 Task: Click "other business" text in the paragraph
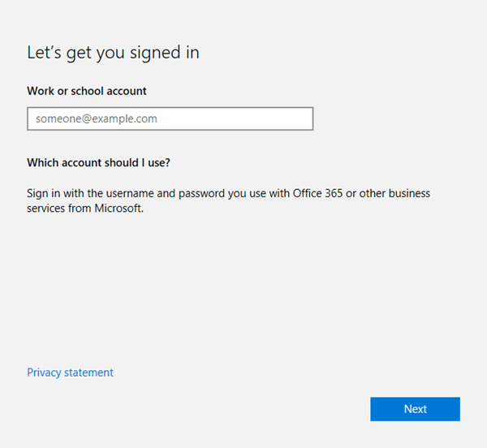[395, 194]
